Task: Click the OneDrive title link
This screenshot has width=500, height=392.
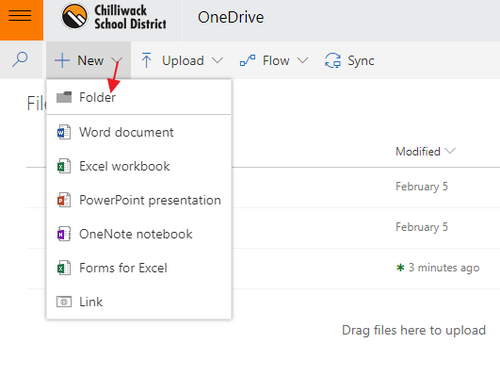Action: 231,17
